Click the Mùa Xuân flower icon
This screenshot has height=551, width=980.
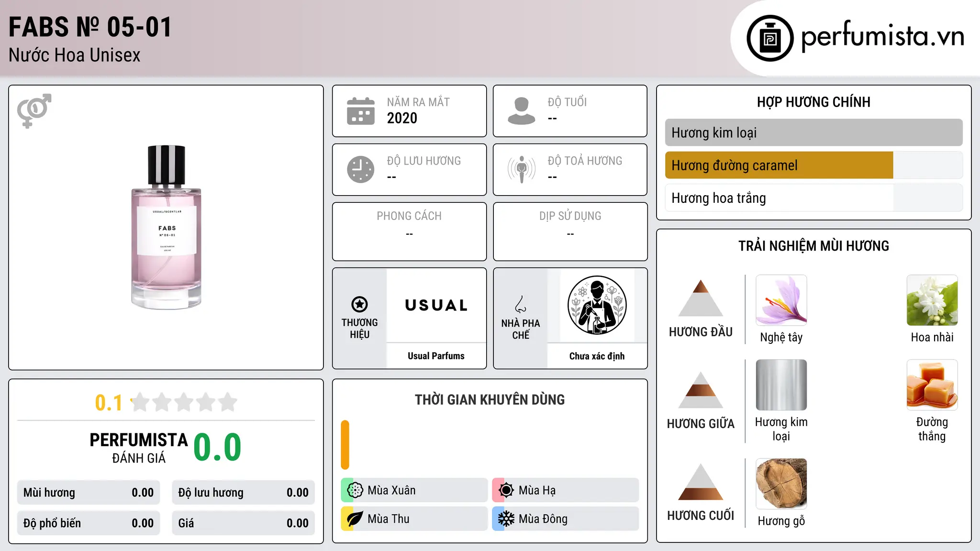pos(355,490)
